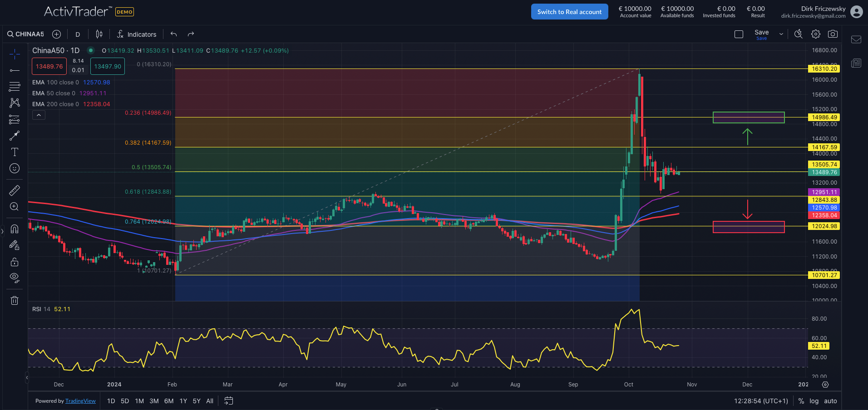Open the candlestick chart style selector
The height and width of the screenshot is (410, 868).
coord(99,34)
